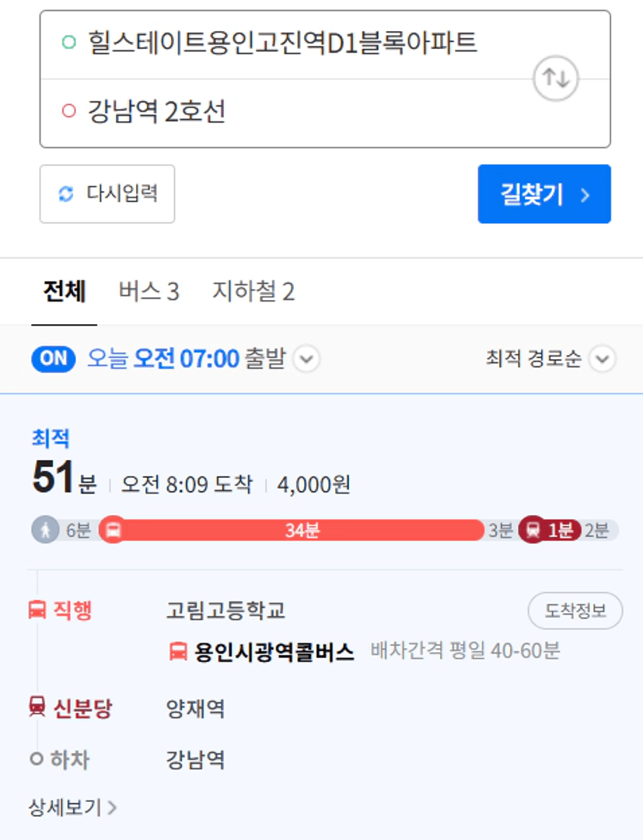This screenshot has width=643, height=840.
Task: Click the bus icon next to 직행
Action: [37, 610]
